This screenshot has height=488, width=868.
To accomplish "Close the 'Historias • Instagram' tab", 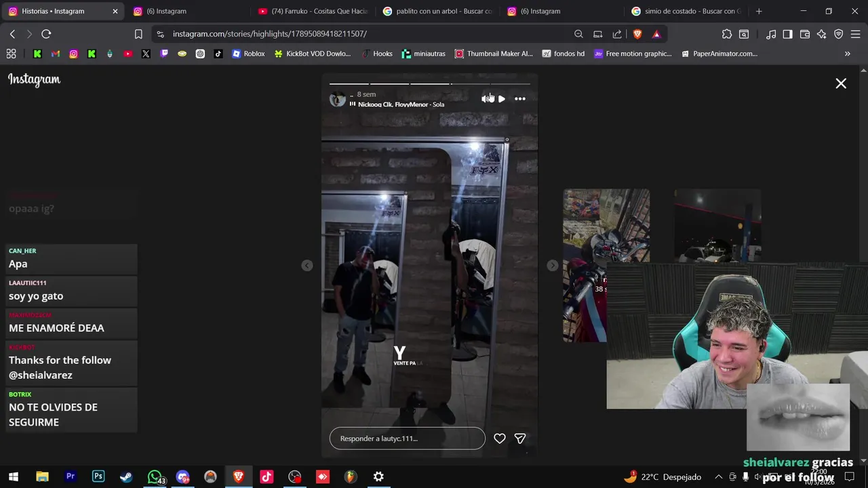I will [115, 12].
